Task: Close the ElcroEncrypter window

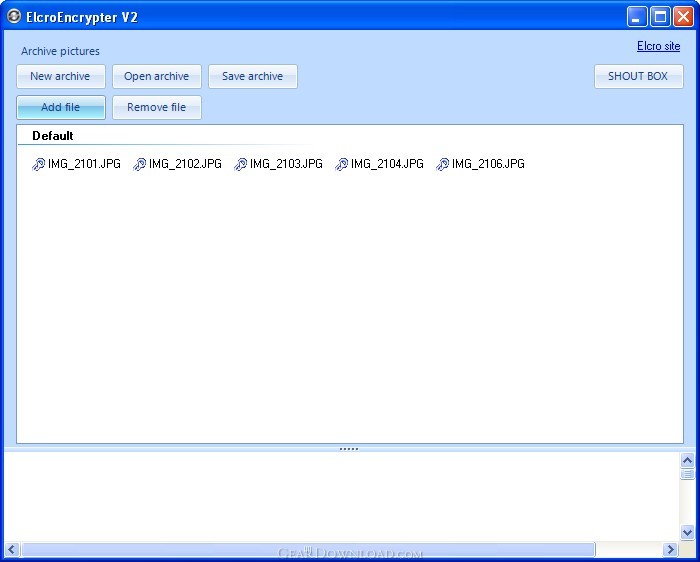Action: 683,17
